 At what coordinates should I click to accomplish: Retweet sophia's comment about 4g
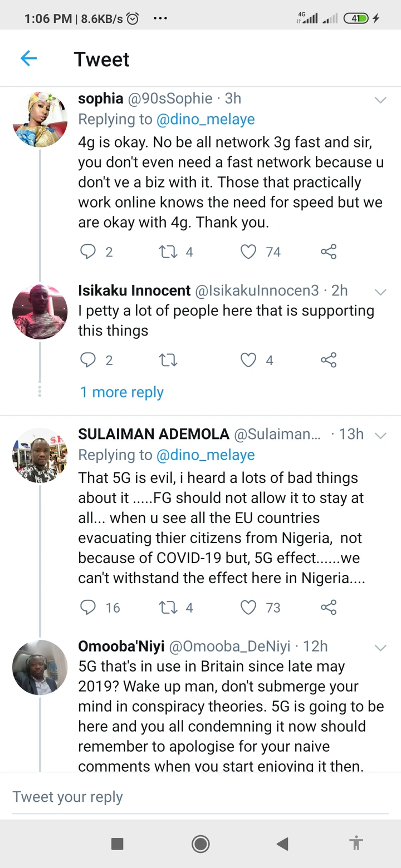click(167, 251)
